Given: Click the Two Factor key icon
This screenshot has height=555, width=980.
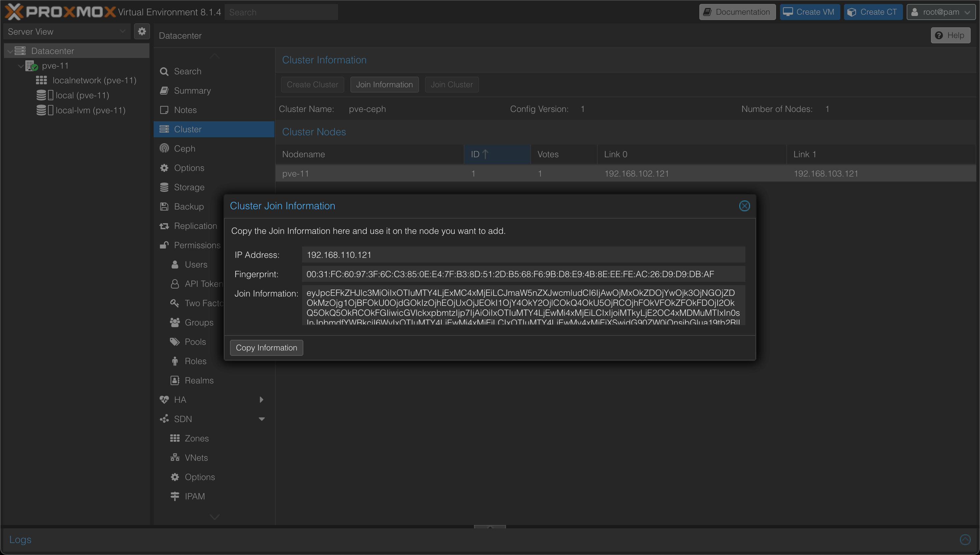Looking at the screenshot, I should [175, 303].
